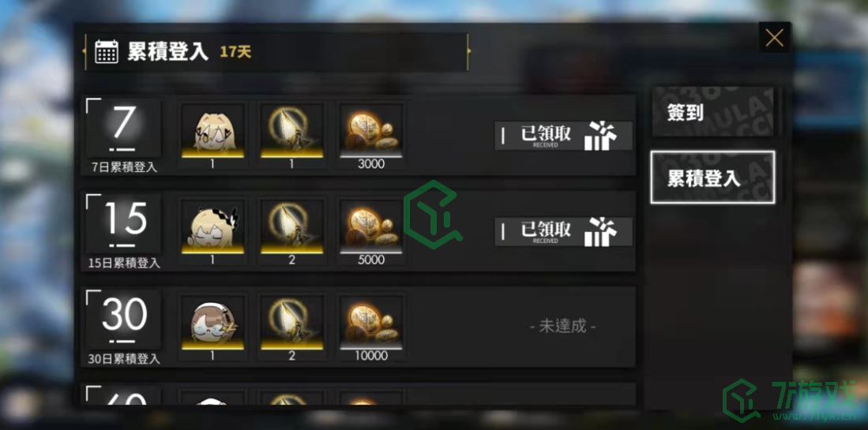
Task: Open the 累積登入 tab
Action: pos(712,178)
